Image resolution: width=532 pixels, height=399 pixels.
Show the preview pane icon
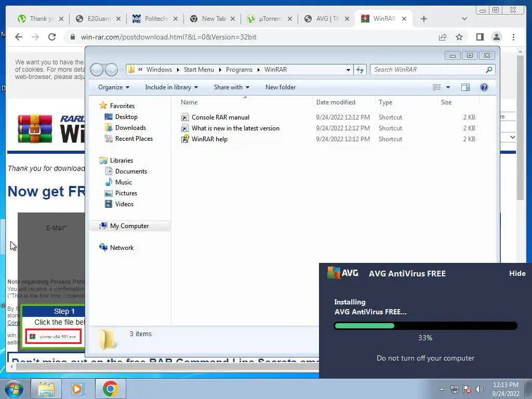click(465, 87)
